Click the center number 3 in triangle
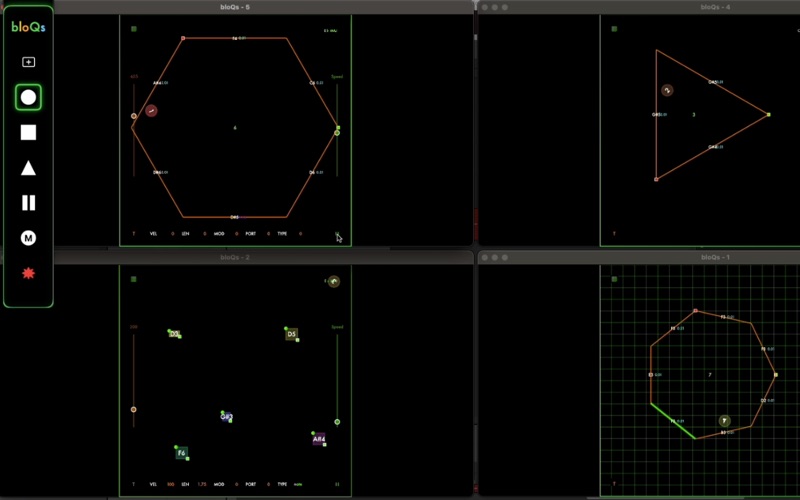The image size is (800, 500). [694, 115]
